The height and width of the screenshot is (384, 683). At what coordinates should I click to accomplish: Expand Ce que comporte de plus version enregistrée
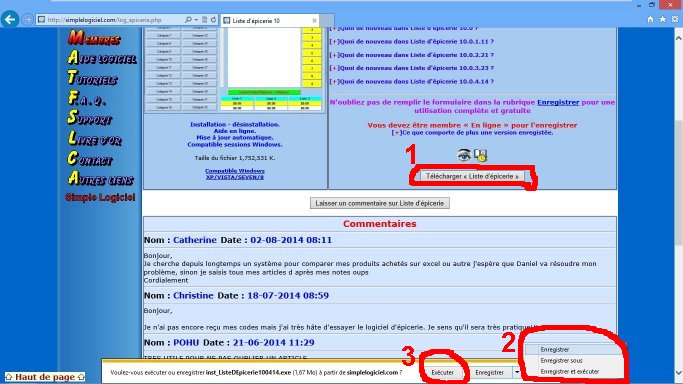point(472,133)
